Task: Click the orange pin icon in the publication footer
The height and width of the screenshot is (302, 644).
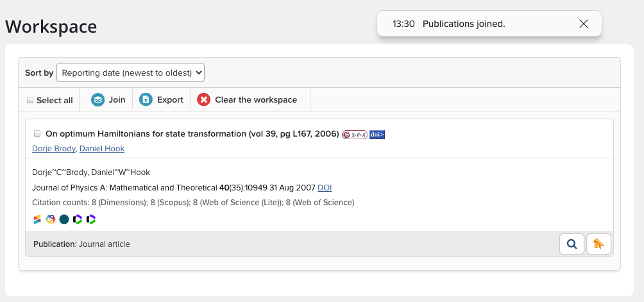Action: pos(599,244)
